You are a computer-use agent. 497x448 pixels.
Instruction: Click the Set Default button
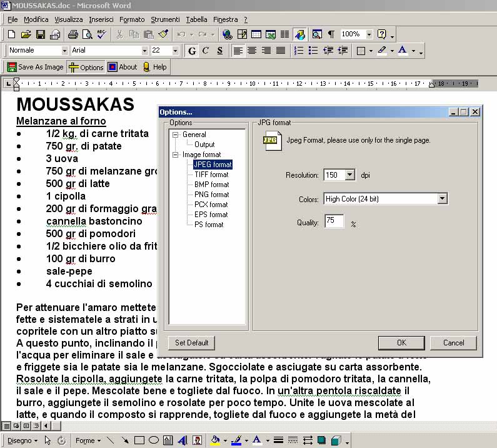191,343
